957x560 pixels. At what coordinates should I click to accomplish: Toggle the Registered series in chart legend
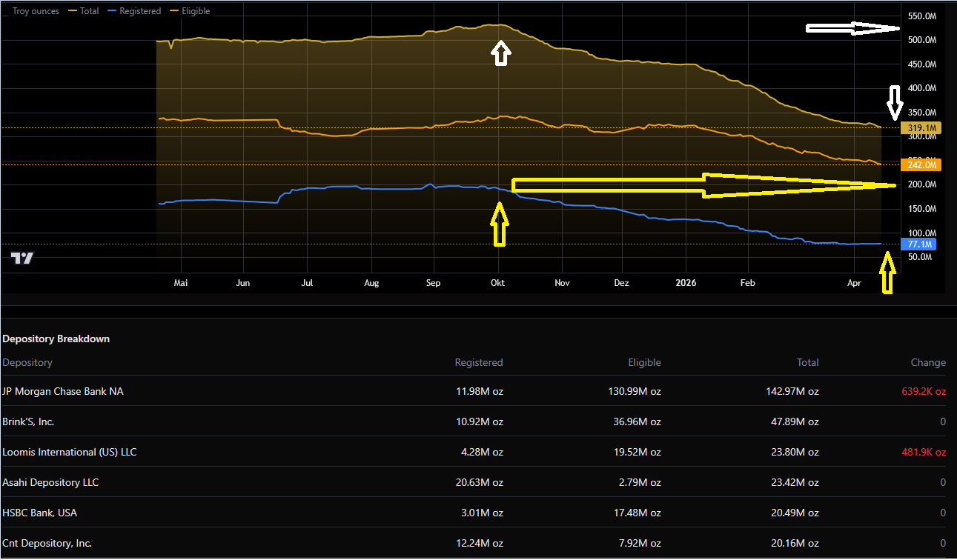tap(134, 11)
